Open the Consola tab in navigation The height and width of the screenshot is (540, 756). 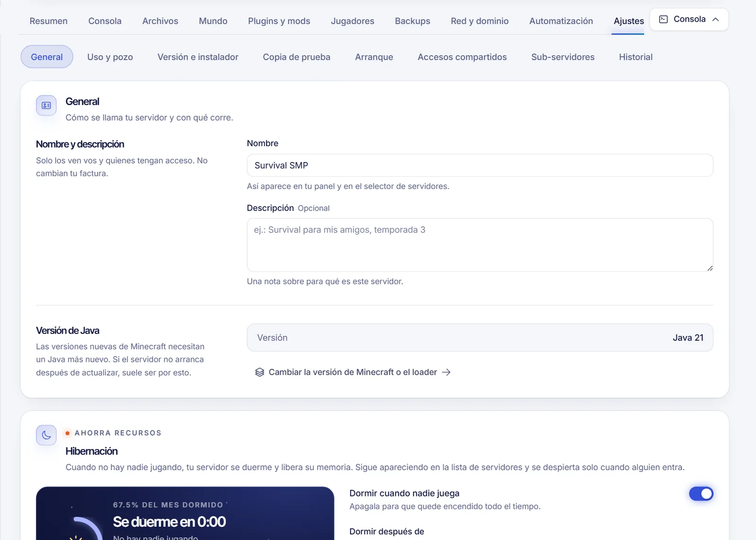(105, 21)
